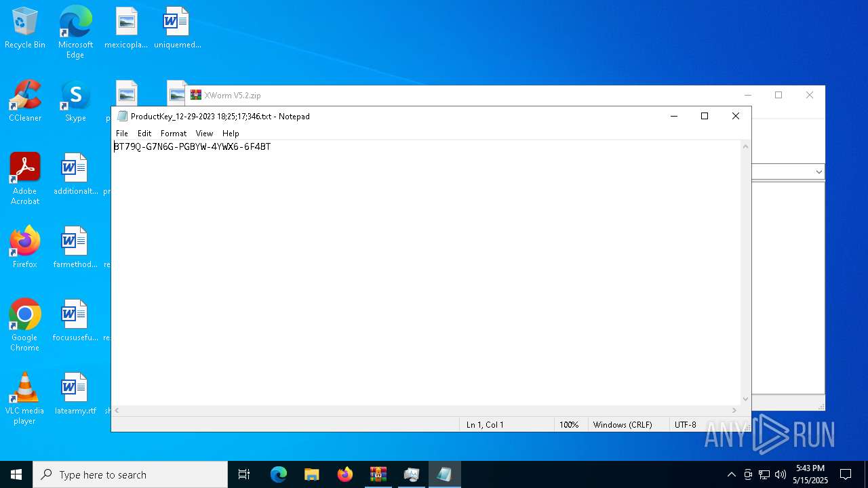Select the uniquemed... Word document
This screenshot has height=488, width=868.
(177, 28)
